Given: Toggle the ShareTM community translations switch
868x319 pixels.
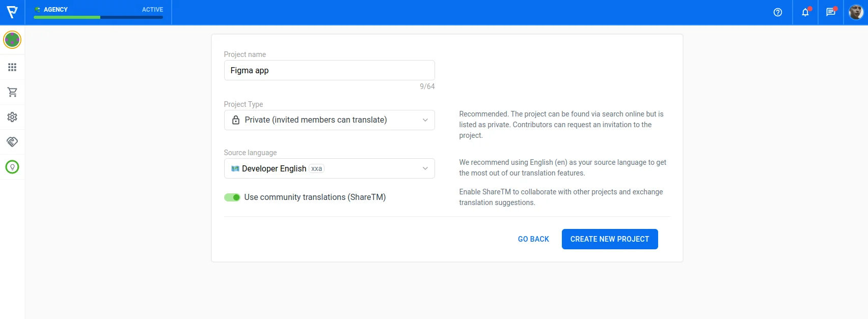Looking at the screenshot, I should click(232, 197).
